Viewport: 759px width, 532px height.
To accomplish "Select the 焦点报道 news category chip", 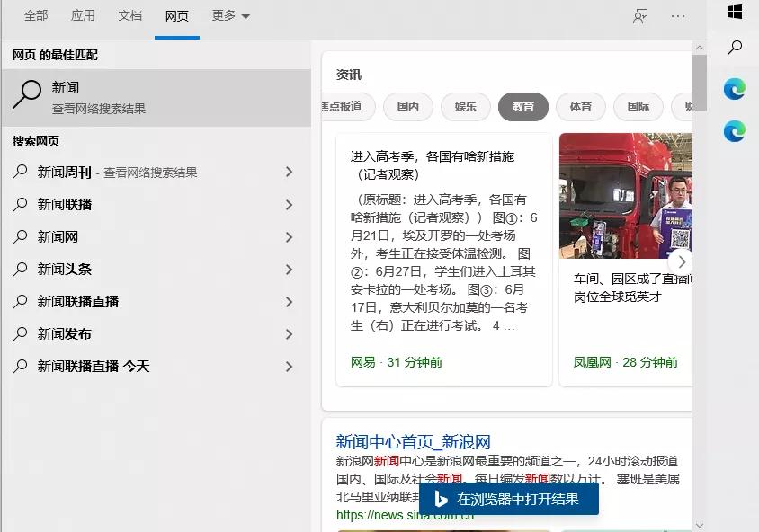I will pos(348,106).
